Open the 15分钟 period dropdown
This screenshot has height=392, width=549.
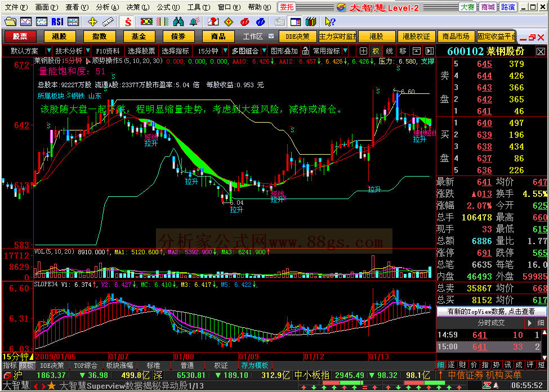pos(225,51)
